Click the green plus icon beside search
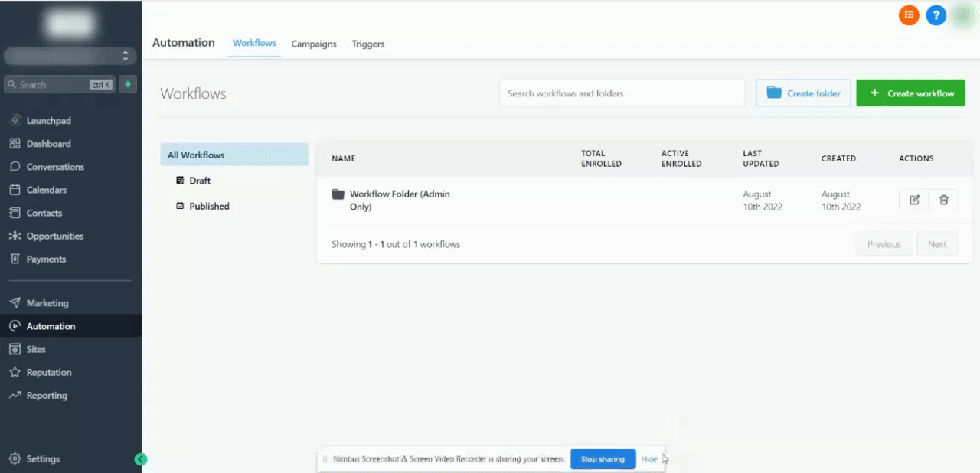 click(128, 84)
